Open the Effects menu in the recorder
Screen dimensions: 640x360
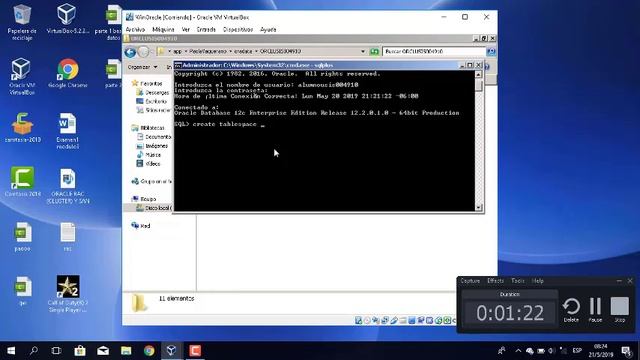(496, 281)
